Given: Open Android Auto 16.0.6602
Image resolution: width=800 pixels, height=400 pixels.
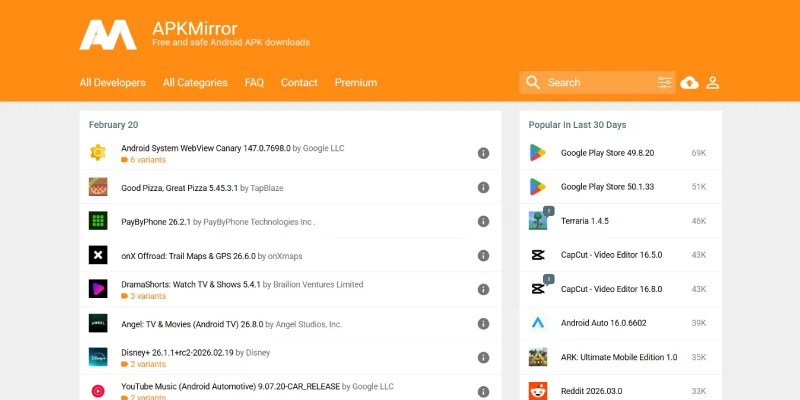Looking at the screenshot, I should 604,323.
